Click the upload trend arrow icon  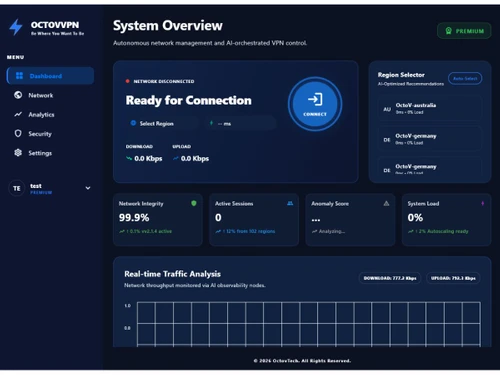point(176,158)
